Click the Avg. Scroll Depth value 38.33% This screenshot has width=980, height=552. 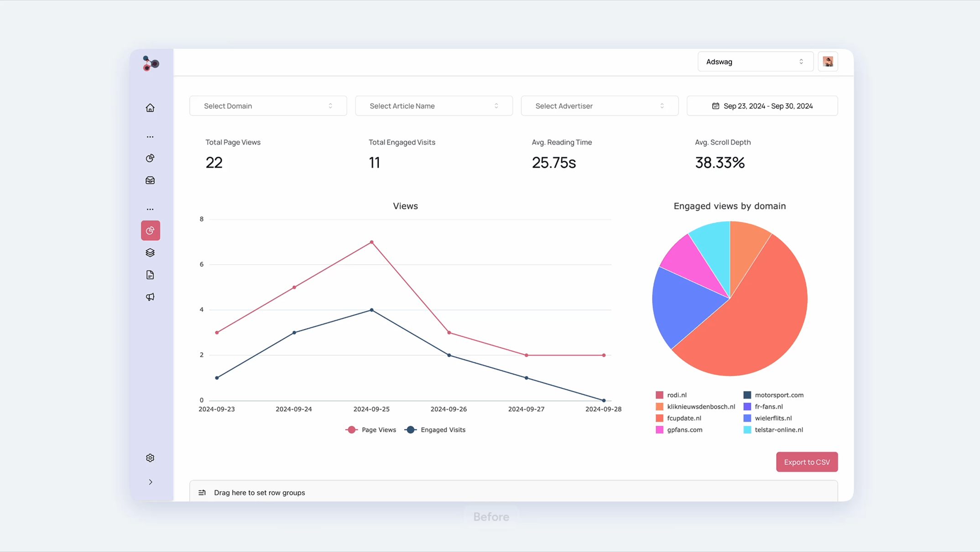[720, 162]
